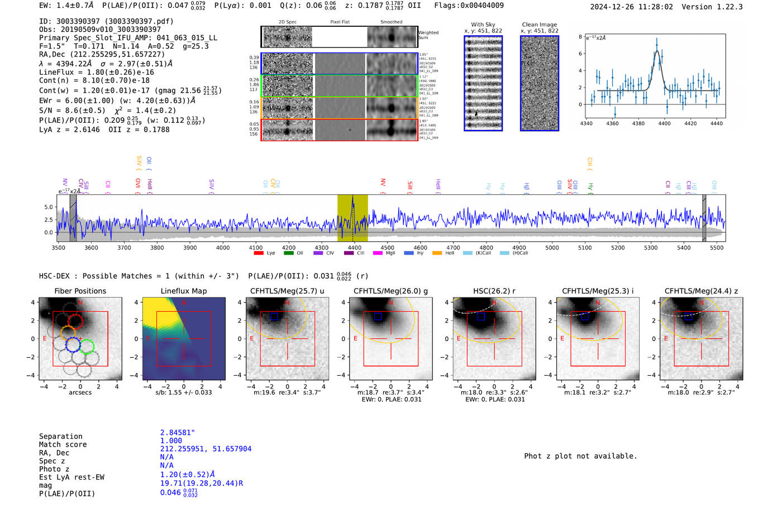Click the red fiber circle in Fiber Positions
This screenshot has height=532, width=782.
[x=75, y=322]
